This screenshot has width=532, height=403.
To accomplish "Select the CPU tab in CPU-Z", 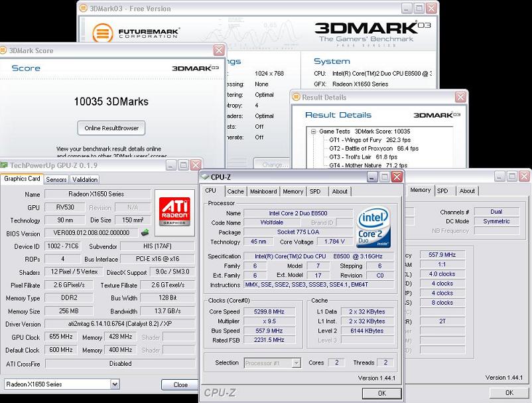I will tap(211, 191).
